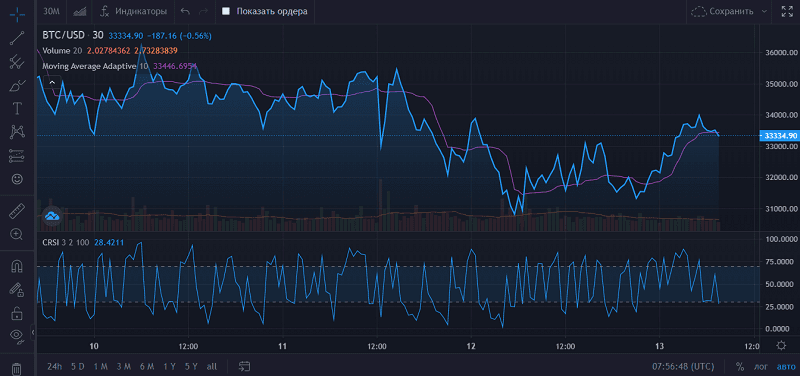Screen dimensions: 800x376
Task: Select the 5 D time range
Action: 78,366
